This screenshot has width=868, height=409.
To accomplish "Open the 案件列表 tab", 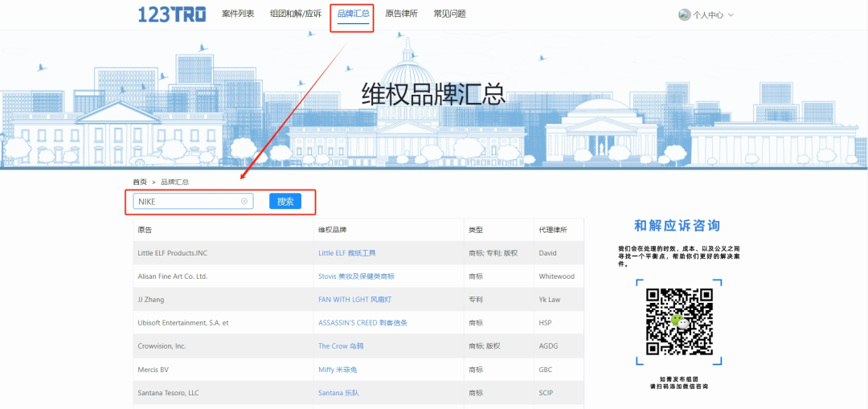I will [238, 14].
